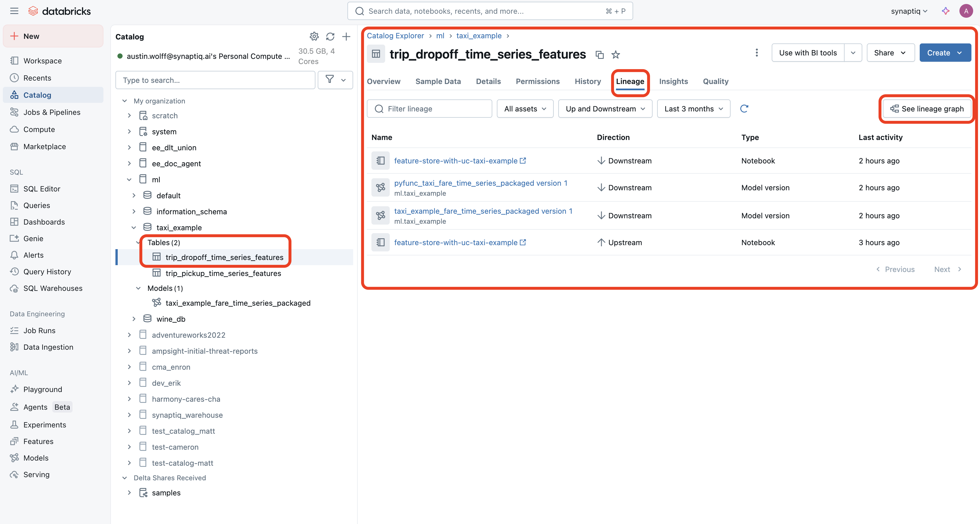
Task: Click the plus icon to add catalog
Action: (x=346, y=37)
